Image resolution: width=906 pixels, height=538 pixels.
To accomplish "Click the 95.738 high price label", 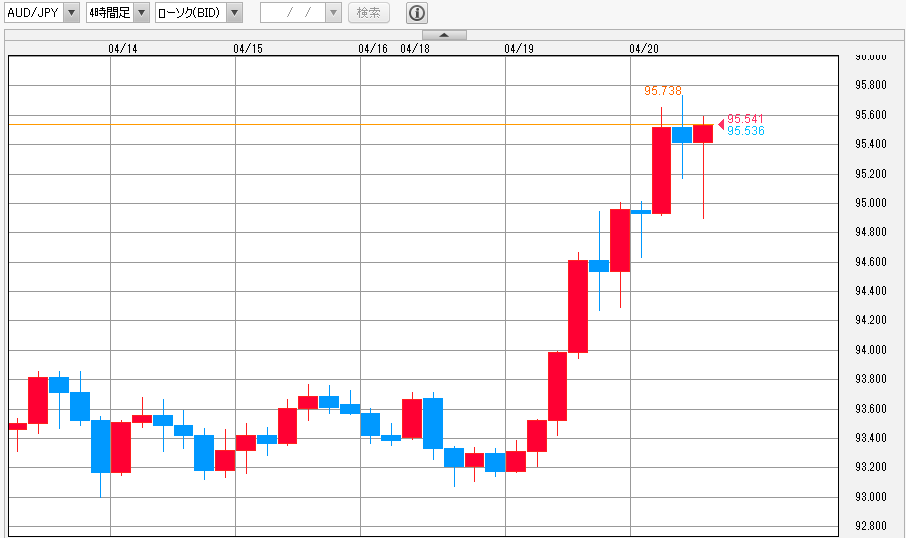I will click(663, 91).
